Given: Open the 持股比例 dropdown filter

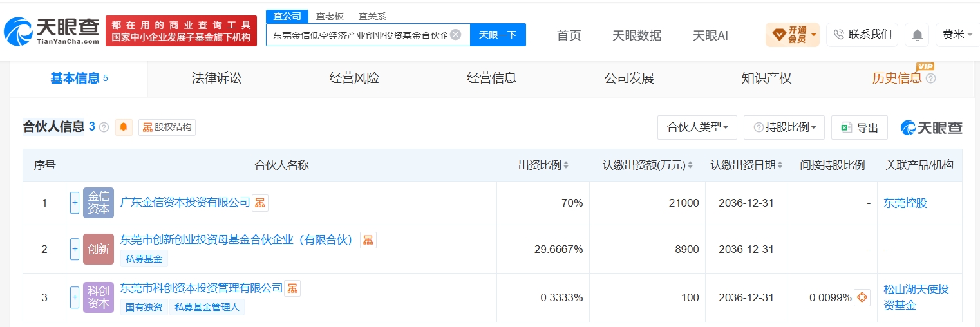Looking at the screenshot, I should [x=784, y=127].
